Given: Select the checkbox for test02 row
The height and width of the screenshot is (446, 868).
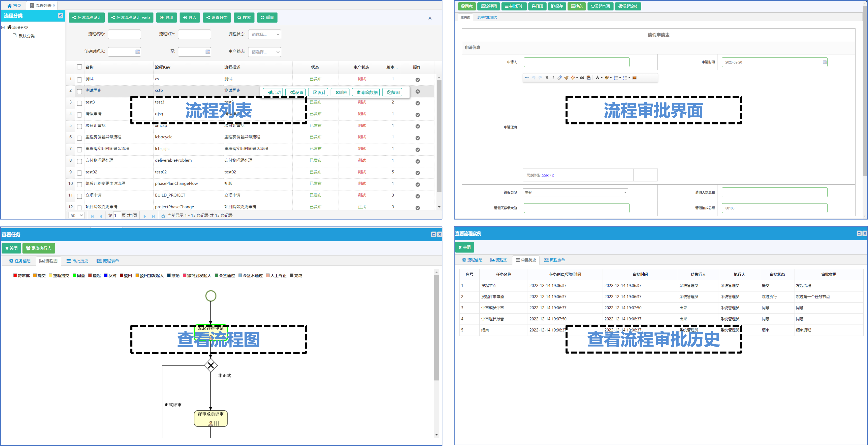Looking at the screenshot, I should pyautogui.click(x=79, y=173).
